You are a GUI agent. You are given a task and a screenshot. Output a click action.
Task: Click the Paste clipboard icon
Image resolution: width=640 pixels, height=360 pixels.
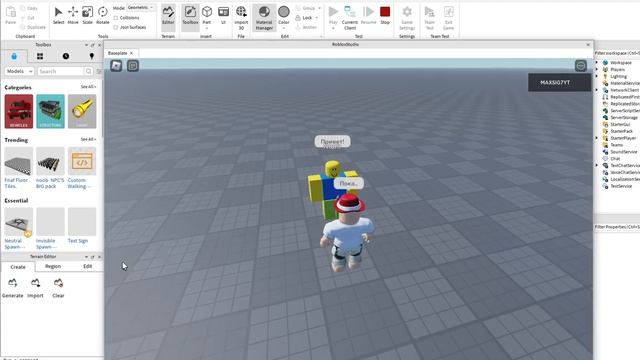point(11,15)
